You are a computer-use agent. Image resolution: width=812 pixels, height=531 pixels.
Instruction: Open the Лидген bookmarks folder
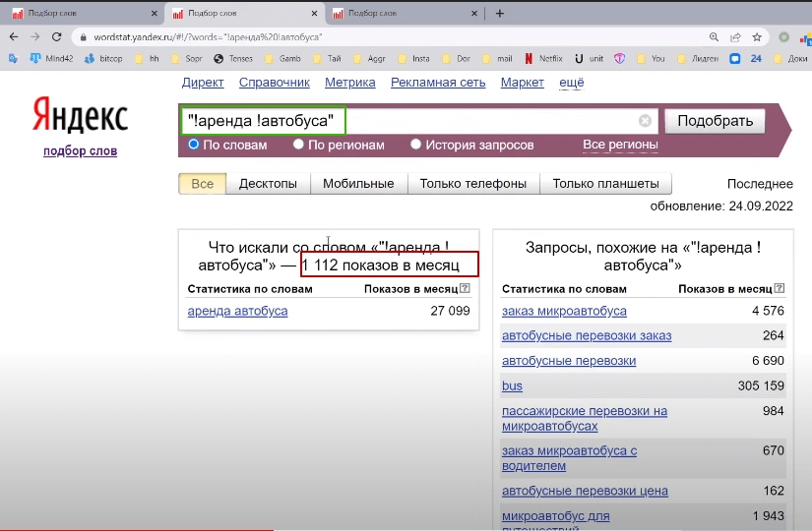(698, 58)
